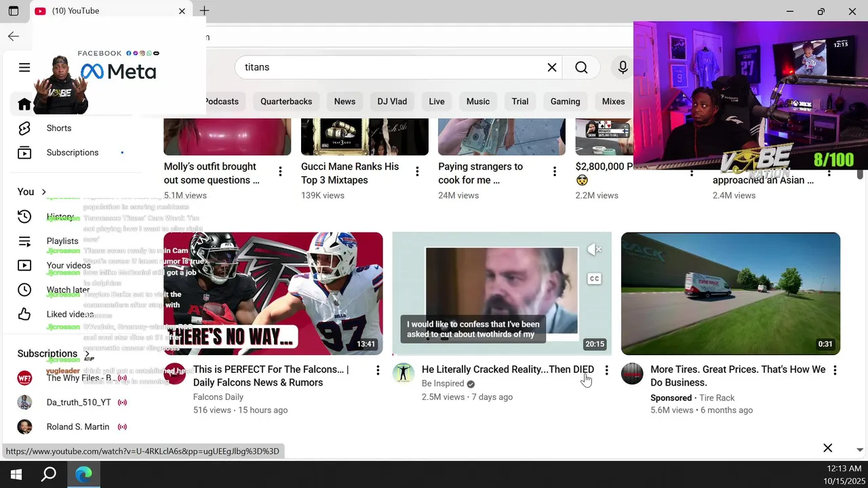
Task: Click the page vertical scrollbar down arrow
Action: pyautogui.click(x=860, y=449)
